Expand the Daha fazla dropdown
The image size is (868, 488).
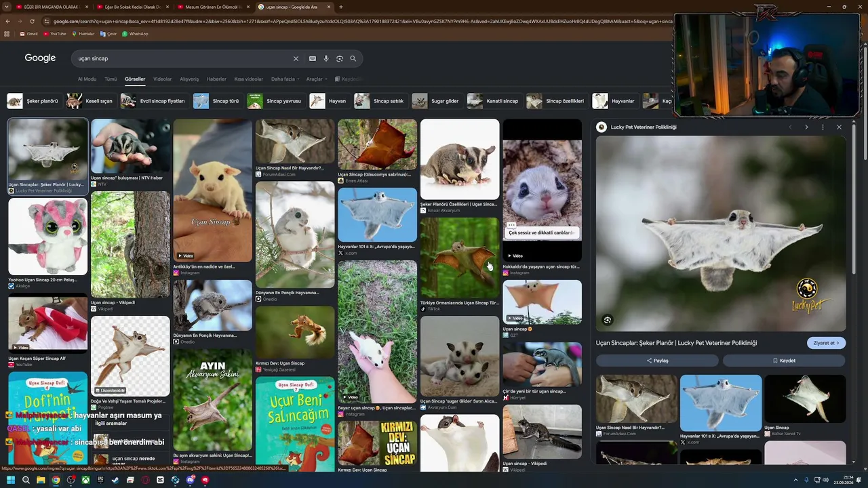tap(285, 79)
